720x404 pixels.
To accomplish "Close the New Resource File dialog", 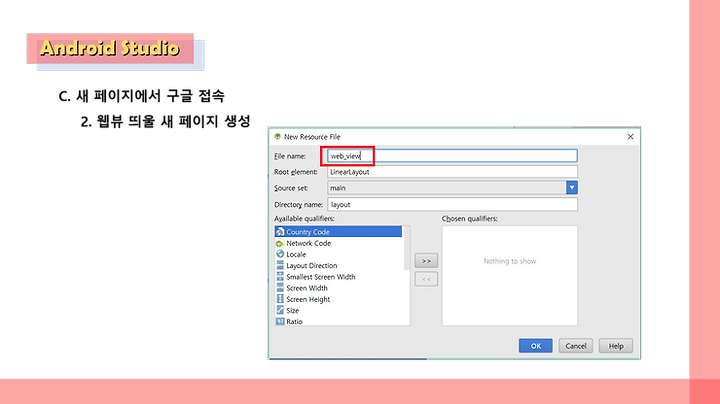I will (x=630, y=137).
